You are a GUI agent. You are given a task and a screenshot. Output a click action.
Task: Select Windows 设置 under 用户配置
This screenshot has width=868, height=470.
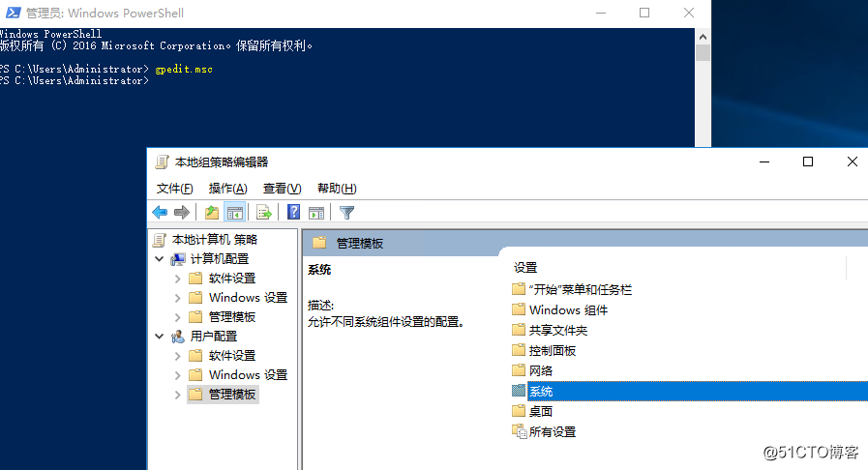[248, 375]
